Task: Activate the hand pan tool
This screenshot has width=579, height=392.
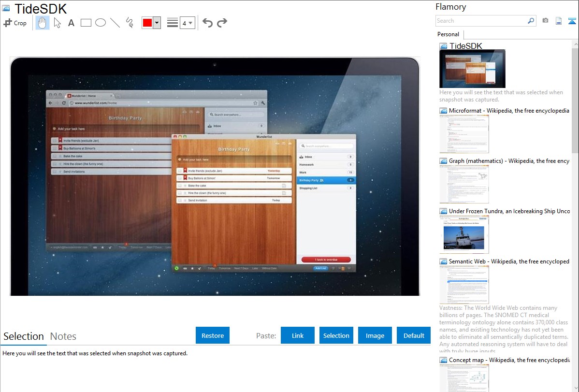Action: coord(43,23)
